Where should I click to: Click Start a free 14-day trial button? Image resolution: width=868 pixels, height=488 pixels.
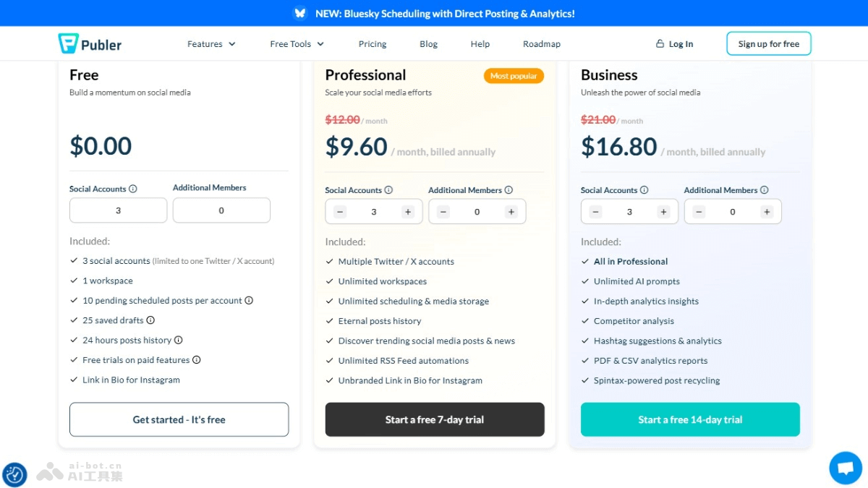pos(690,419)
